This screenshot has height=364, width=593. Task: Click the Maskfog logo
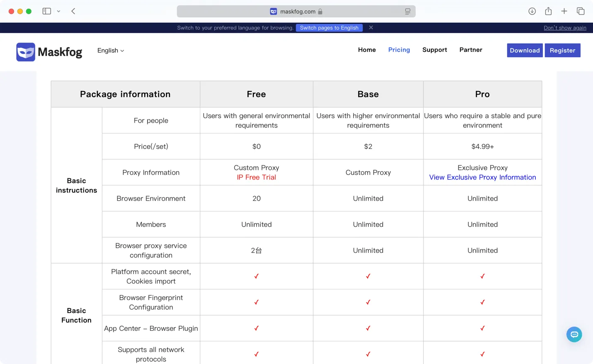tap(49, 52)
